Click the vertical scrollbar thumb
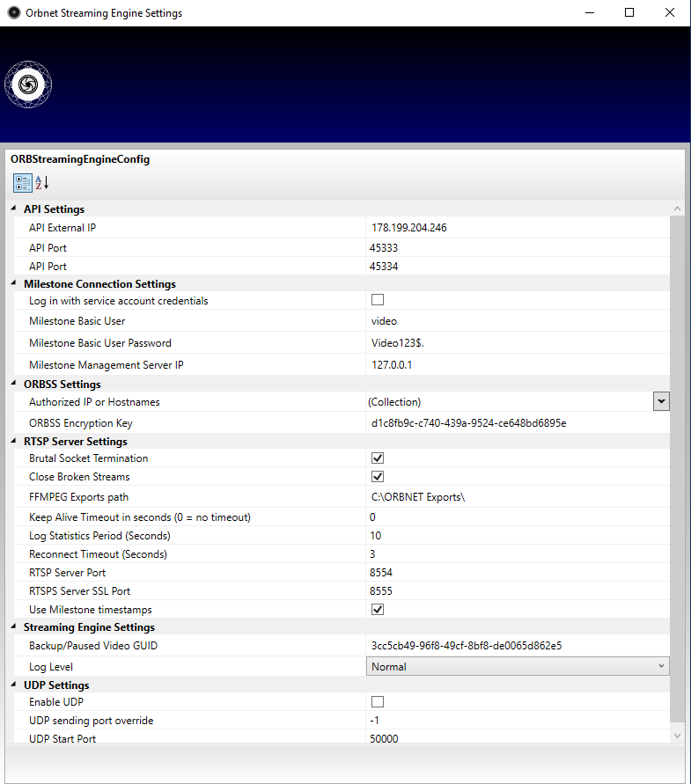Image resolution: width=691 pixels, height=784 pixels. click(677, 469)
